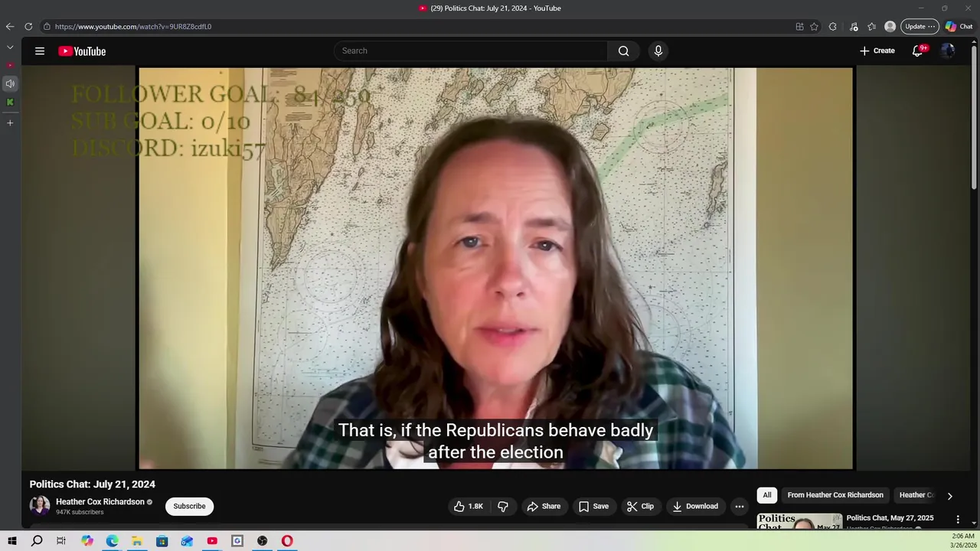Open the Create menu
This screenshot has width=980, height=551.
[877, 51]
